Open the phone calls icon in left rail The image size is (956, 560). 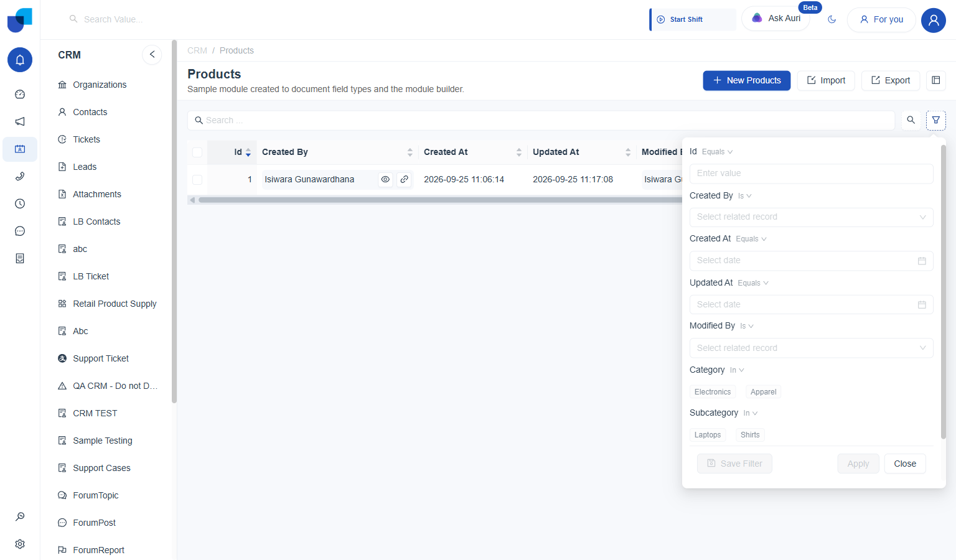click(x=20, y=177)
